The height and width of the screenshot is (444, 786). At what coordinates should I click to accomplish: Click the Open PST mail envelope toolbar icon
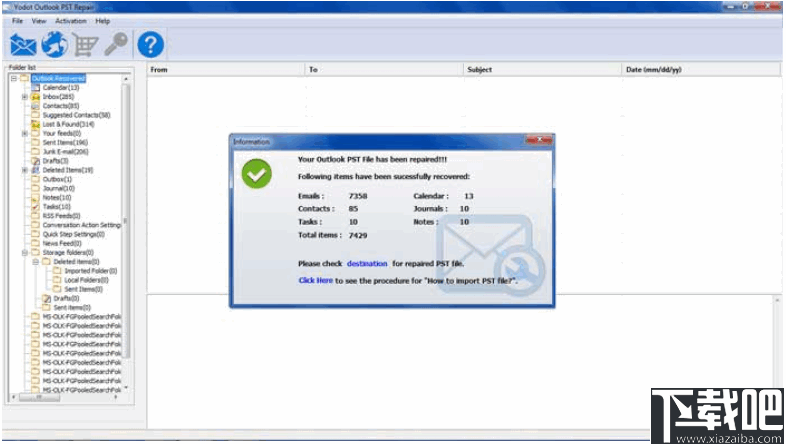click(23, 45)
